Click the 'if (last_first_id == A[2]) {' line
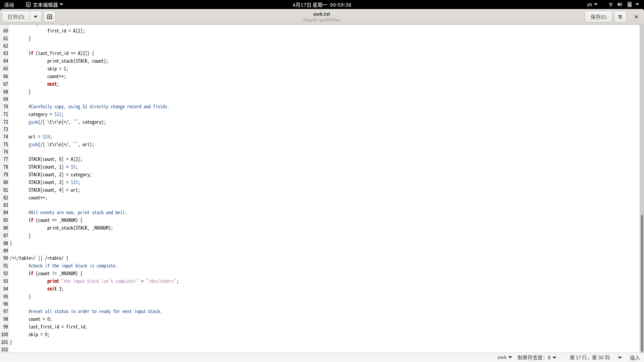 click(61, 53)
